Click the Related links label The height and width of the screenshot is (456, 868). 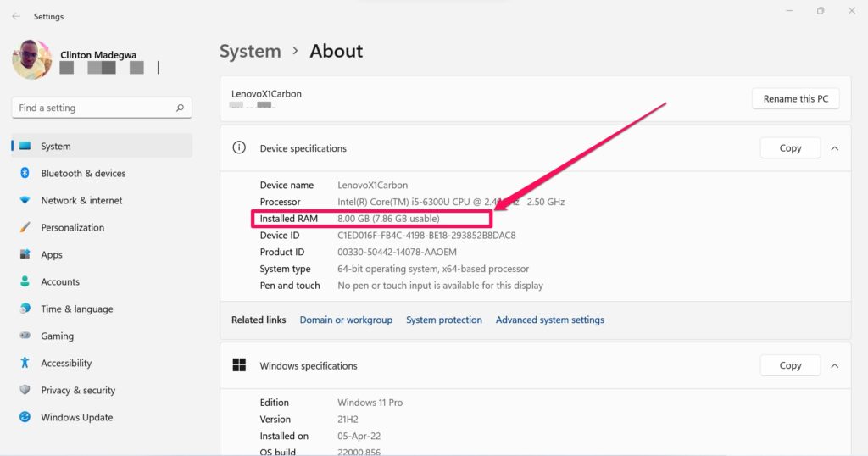[x=259, y=320]
